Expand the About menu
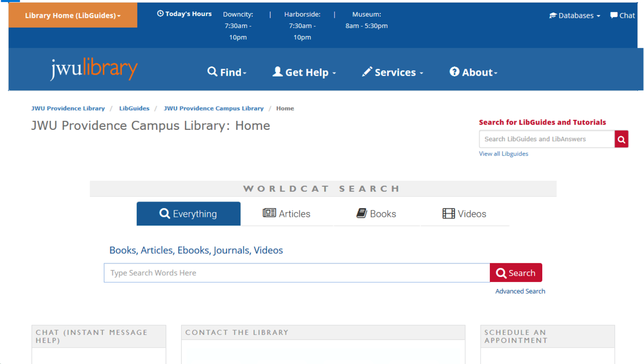Screen dimensions: 644x364 click(474, 72)
